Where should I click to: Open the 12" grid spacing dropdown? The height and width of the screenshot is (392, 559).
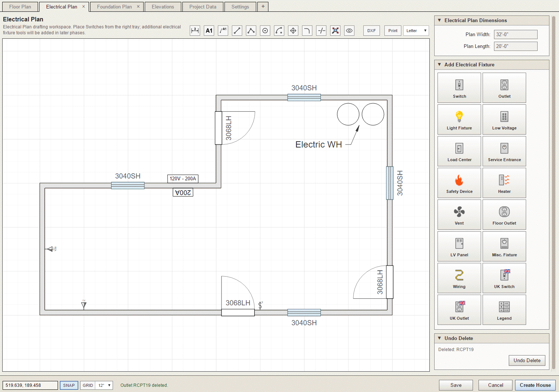pyautogui.click(x=104, y=385)
